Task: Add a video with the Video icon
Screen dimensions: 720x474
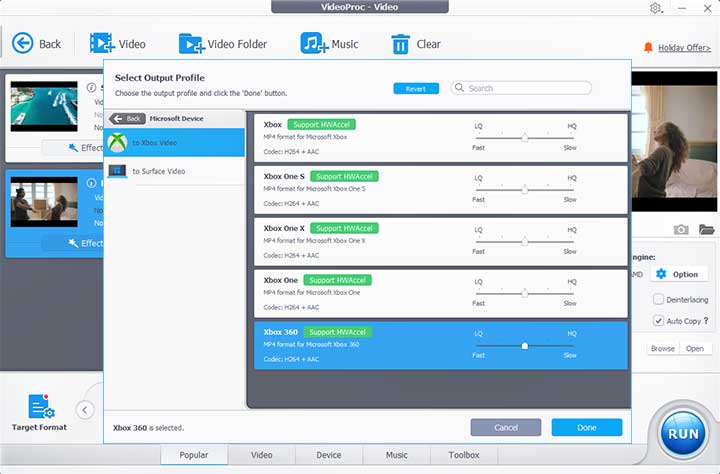Action: pyautogui.click(x=102, y=43)
